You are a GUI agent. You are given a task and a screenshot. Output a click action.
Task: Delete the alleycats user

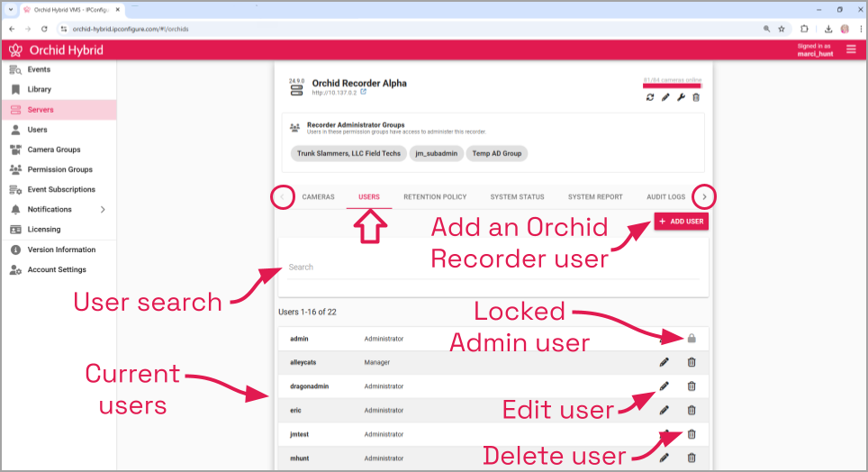tap(692, 362)
